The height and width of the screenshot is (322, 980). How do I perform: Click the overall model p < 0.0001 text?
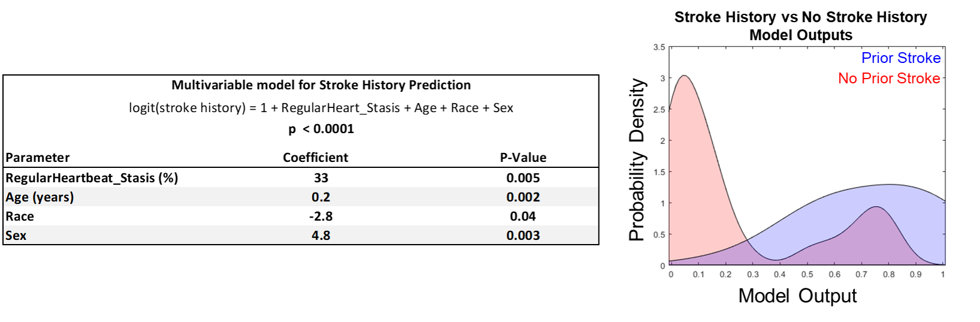(x=321, y=129)
